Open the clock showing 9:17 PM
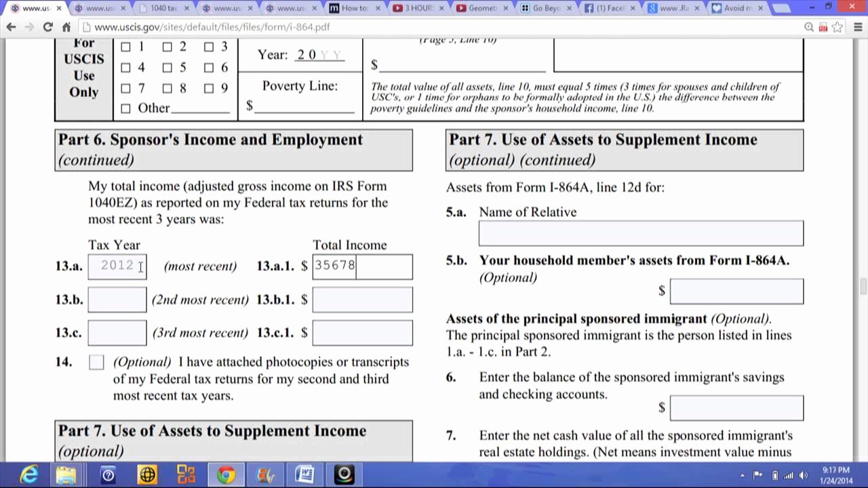 (x=835, y=475)
